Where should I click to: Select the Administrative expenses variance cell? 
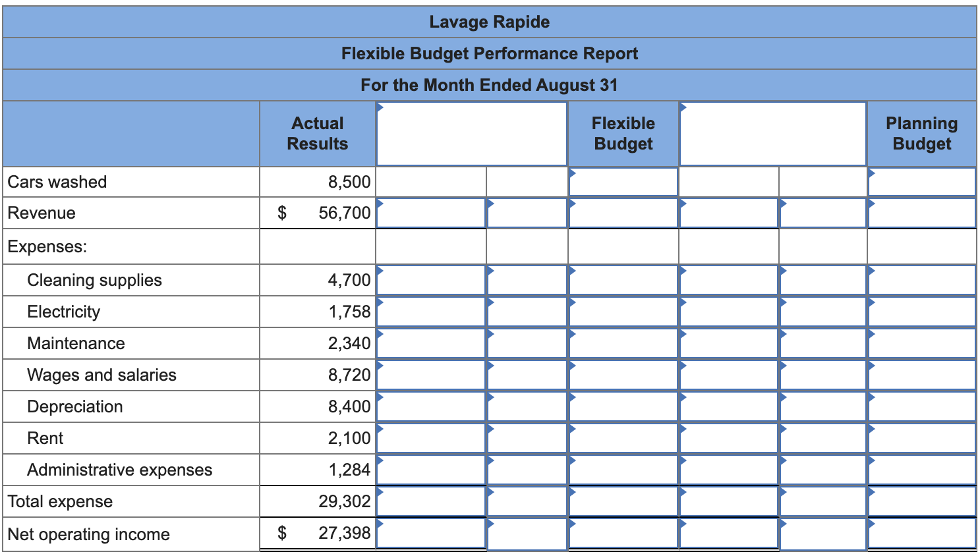[x=432, y=469]
